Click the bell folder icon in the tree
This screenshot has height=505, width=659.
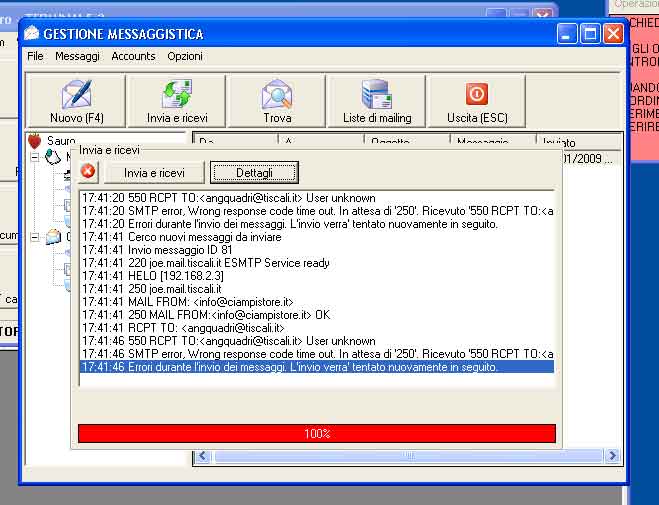pos(53,157)
